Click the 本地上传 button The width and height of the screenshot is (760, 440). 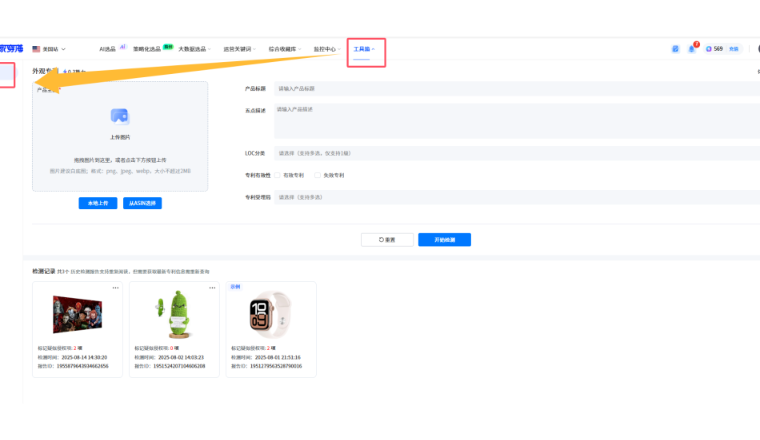[98, 203]
